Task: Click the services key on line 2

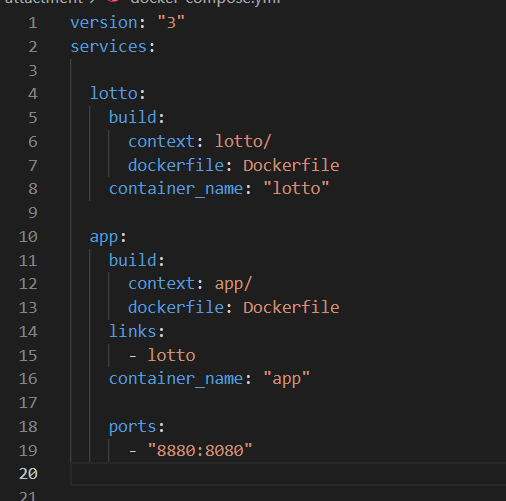Action: pos(109,47)
